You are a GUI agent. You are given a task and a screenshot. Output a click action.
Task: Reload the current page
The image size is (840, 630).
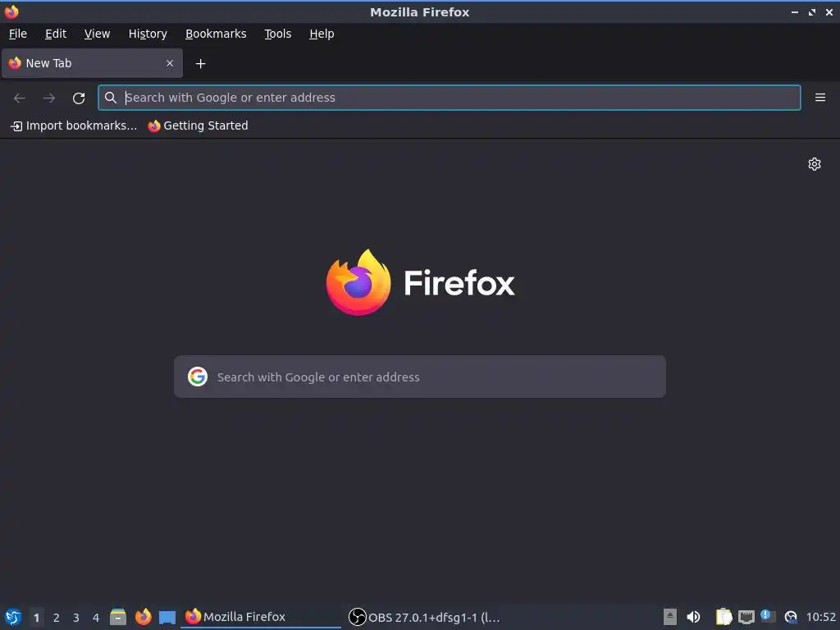(x=79, y=98)
